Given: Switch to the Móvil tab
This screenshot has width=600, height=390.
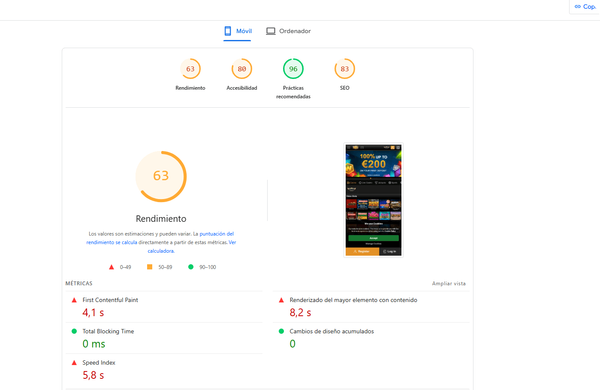Looking at the screenshot, I should pos(238,31).
